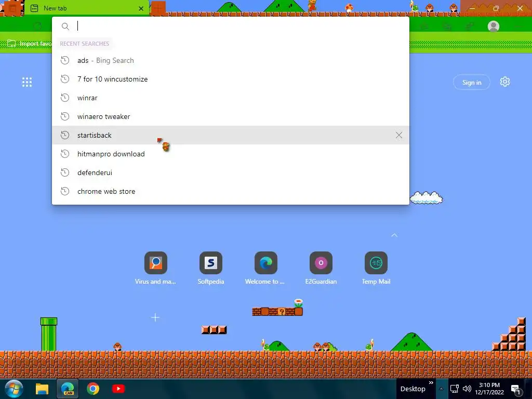532x399 pixels.
Task: Close the 'New tab' tab
Action: [141, 8]
